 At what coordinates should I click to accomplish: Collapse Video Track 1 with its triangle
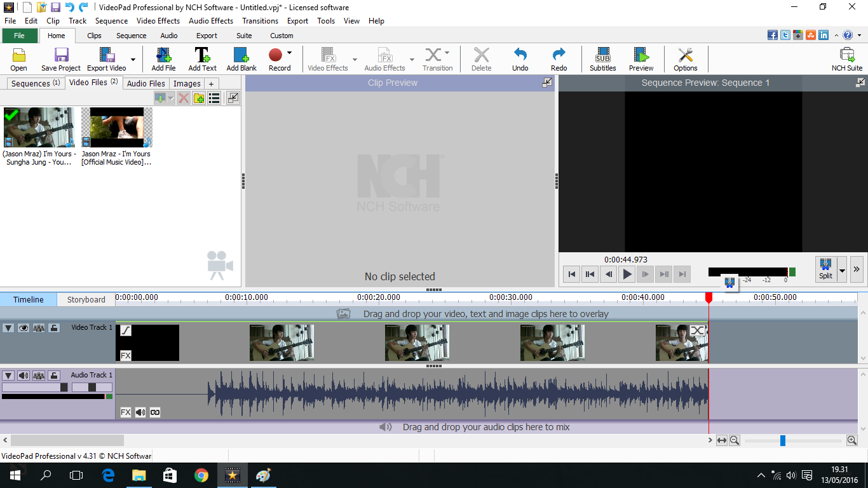[8, 328]
